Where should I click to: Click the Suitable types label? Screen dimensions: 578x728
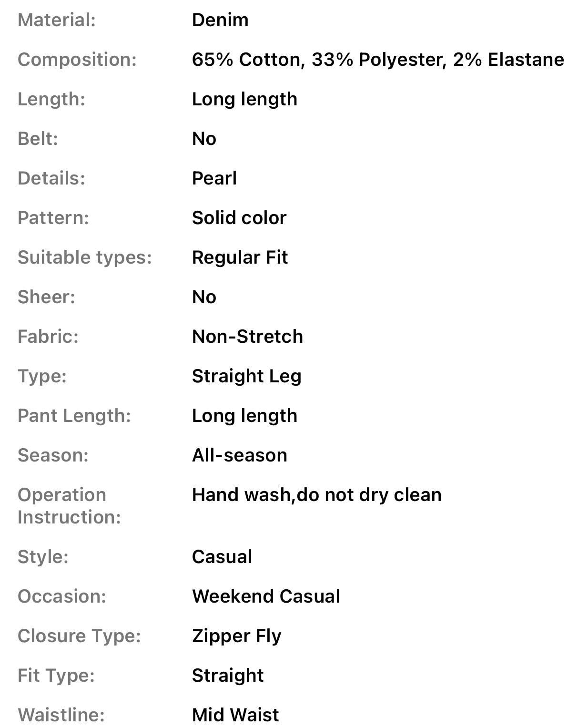pyautogui.click(x=84, y=257)
